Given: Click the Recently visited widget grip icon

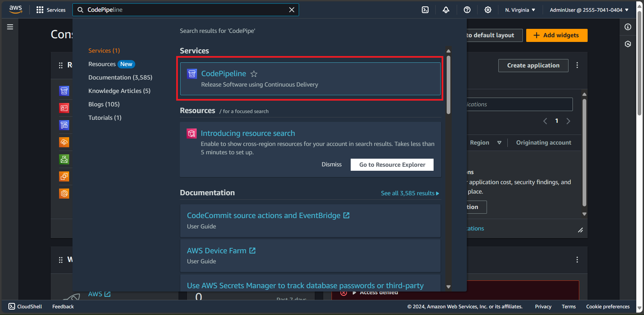Looking at the screenshot, I should 61,65.
